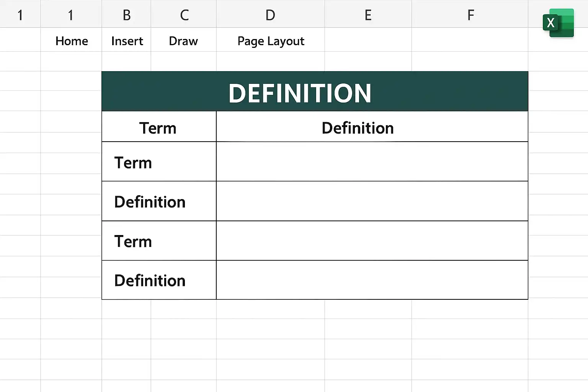Click the empty cell beside first Term row
The image size is (588, 392).
372,162
